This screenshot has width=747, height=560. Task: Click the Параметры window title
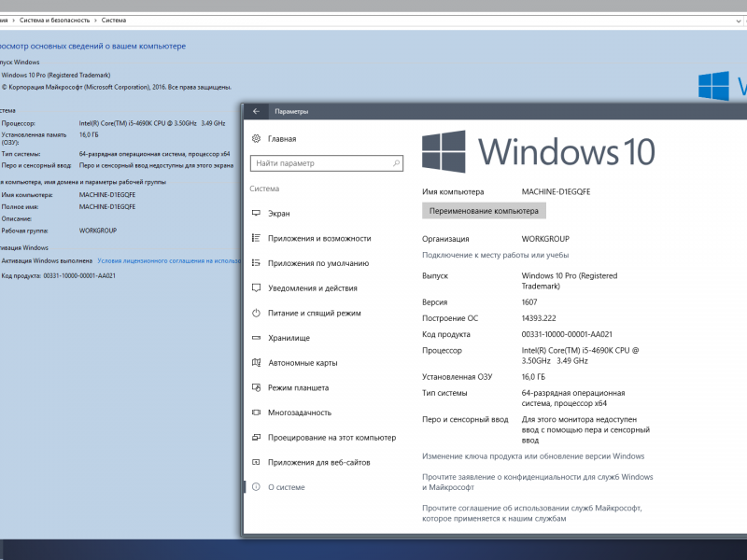[291, 111]
